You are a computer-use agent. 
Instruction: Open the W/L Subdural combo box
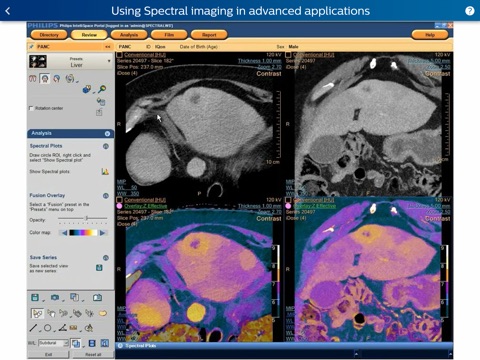[x=53, y=343]
